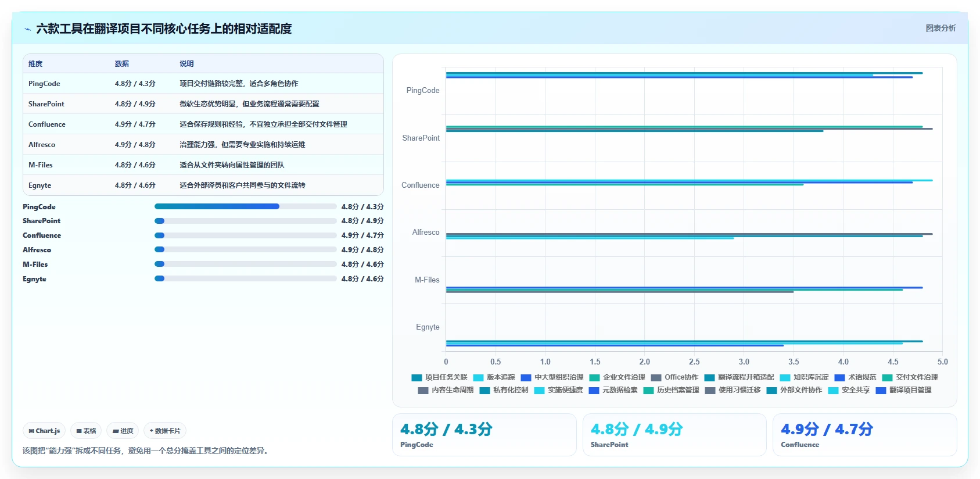Click the 进度 tag

tap(123, 431)
